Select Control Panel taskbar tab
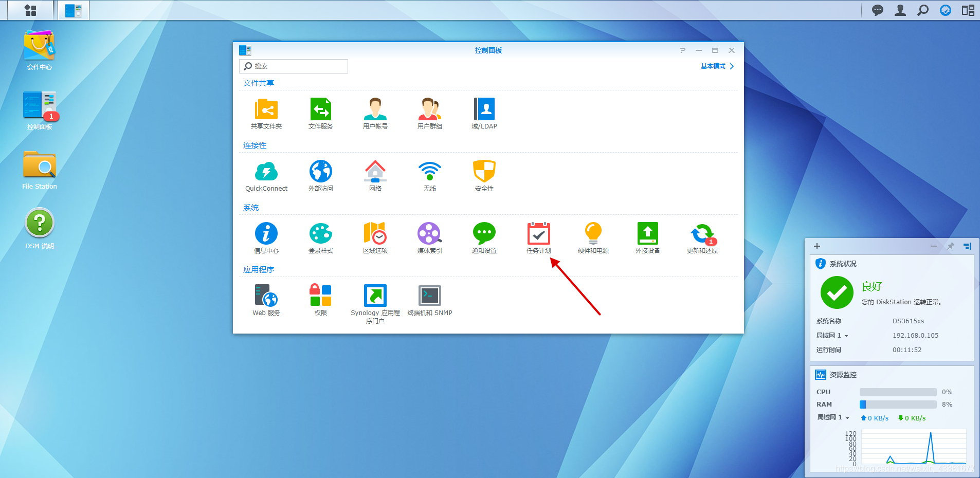The width and height of the screenshot is (980, 478). pos(74,10)
